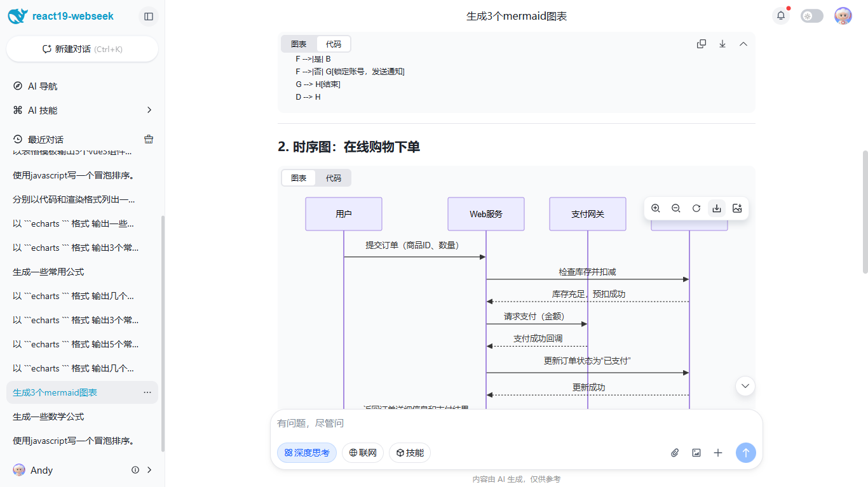The image size is (868, 487).
Task: Click the Web服务 participant box
Action: (486, 214)
